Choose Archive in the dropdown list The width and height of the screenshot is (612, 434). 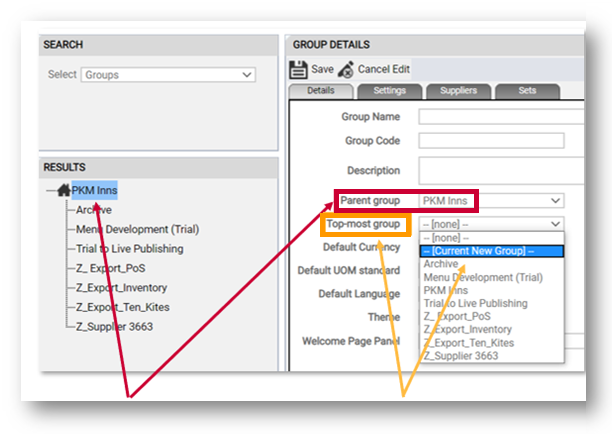pos(492,264)
